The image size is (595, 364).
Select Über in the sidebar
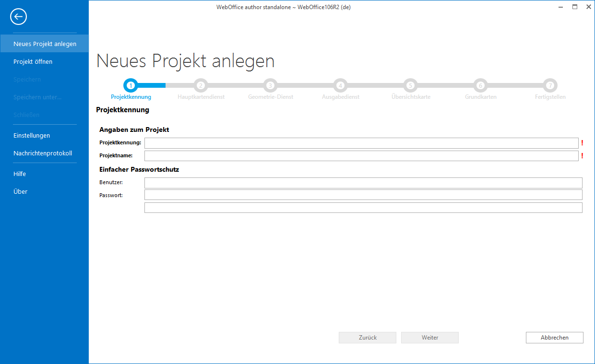pos(21,191)
